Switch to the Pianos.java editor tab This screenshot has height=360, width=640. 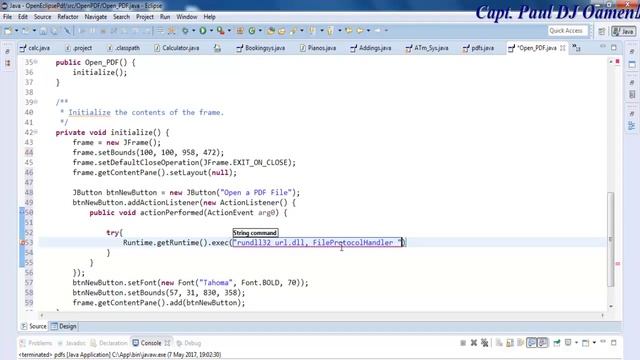point(318,48)
